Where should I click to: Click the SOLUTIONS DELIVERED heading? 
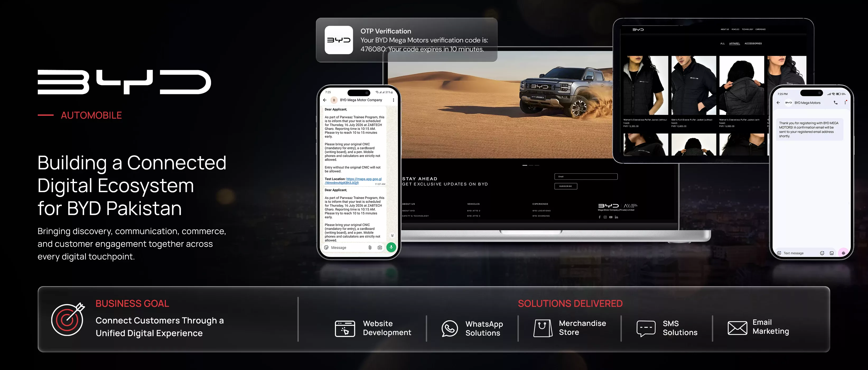570,303
